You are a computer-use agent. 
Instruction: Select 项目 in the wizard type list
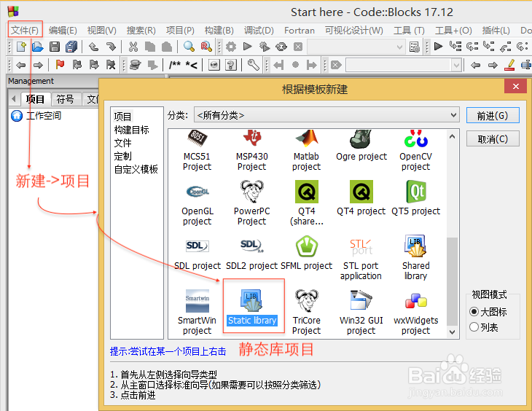[x=122, y=117]
